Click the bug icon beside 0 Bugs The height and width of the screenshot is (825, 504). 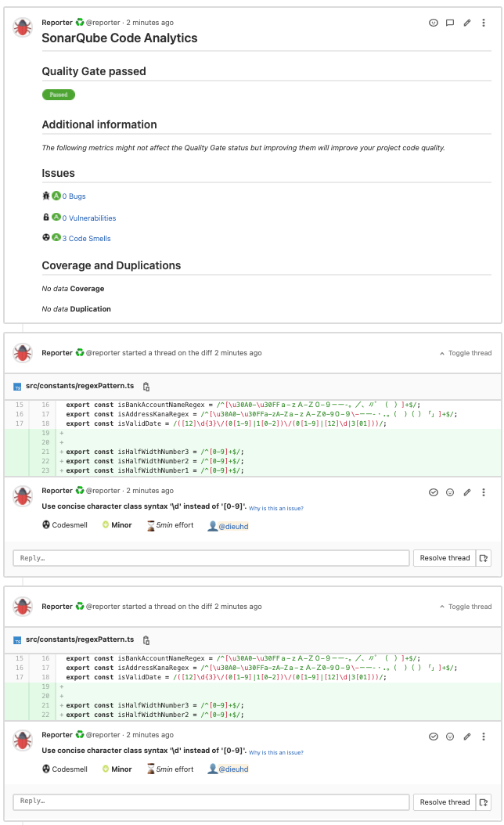(x=45, y=196)
